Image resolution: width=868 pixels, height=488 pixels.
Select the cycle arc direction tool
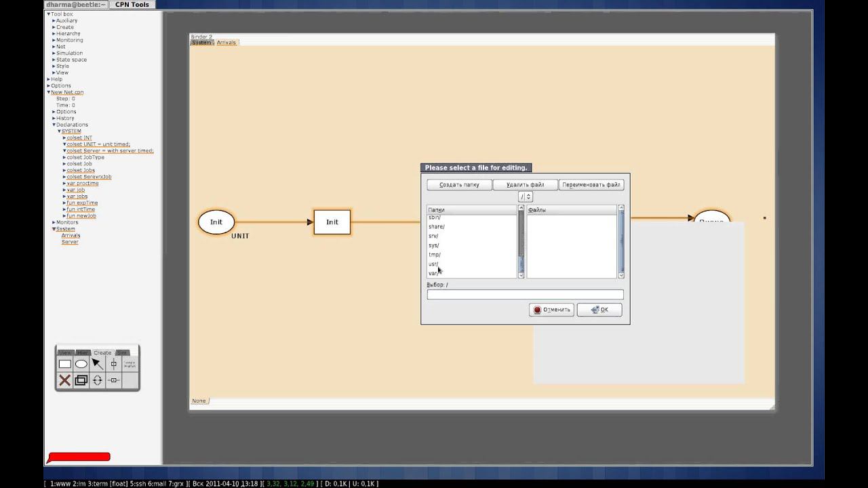[x=97, y=380]
